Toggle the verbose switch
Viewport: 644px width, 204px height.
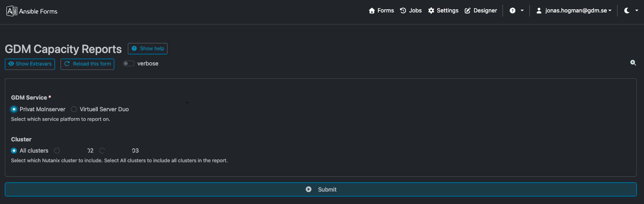click(129, 63)
